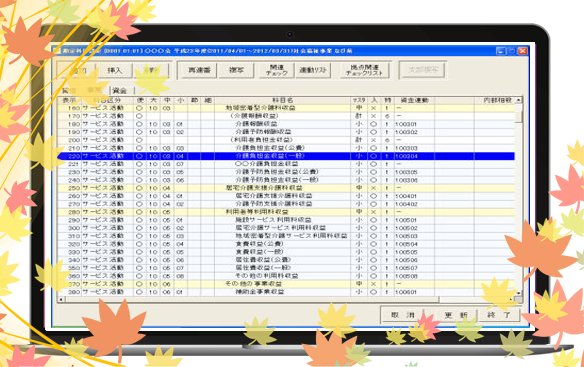Click the 再連番 renumber button

pos(199,70)
